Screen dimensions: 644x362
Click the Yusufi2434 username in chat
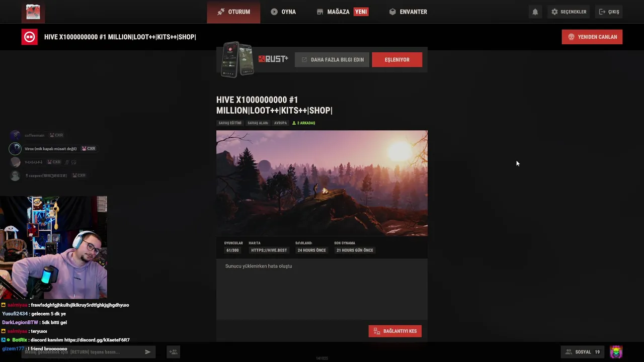[15, 314]
